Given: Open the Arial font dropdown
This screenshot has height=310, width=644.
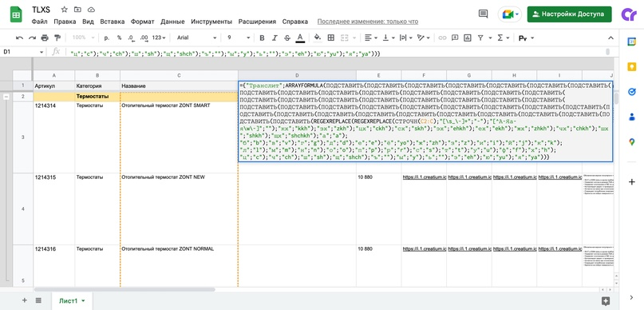Looking at the screenshot, I should click(196, 38).
